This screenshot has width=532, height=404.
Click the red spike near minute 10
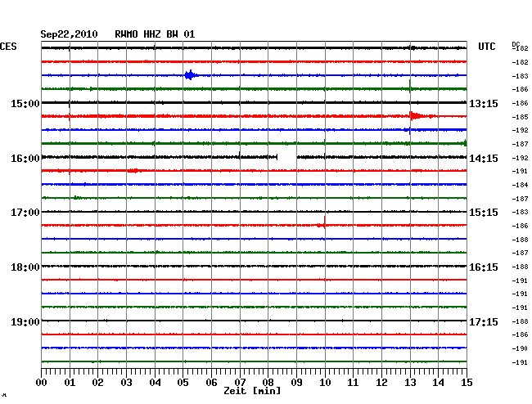[x=324, y=223]
